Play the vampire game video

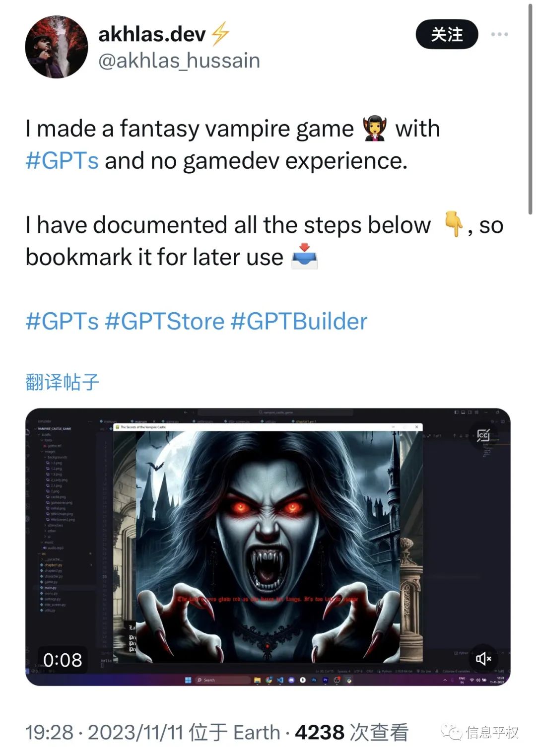[268, 547]
